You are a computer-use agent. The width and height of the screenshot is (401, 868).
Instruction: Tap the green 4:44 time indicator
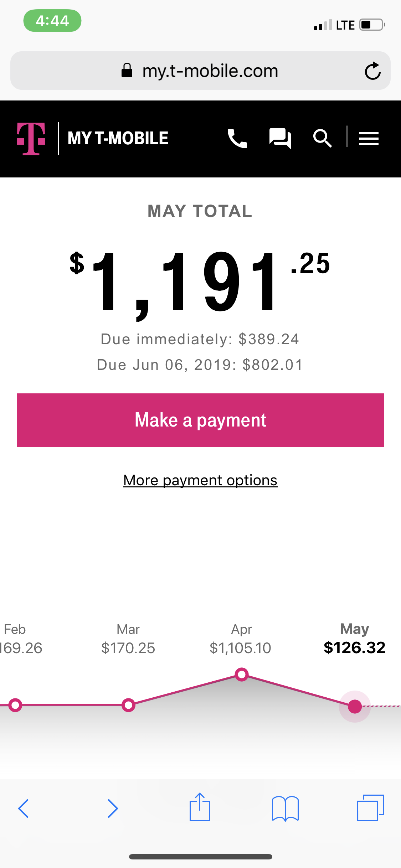click(x=52, y=21)
